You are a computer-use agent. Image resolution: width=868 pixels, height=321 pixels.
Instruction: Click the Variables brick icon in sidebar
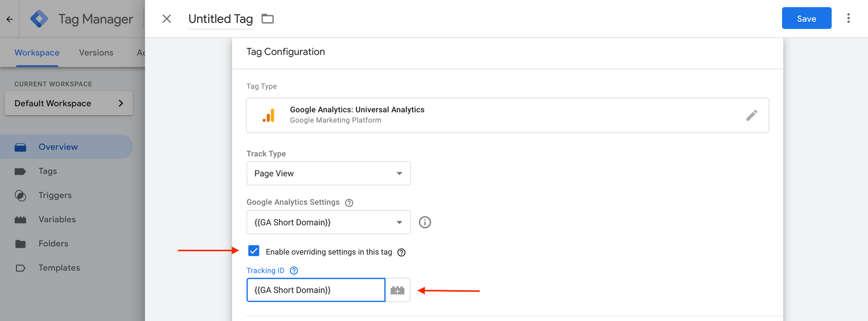coord(20,220)
